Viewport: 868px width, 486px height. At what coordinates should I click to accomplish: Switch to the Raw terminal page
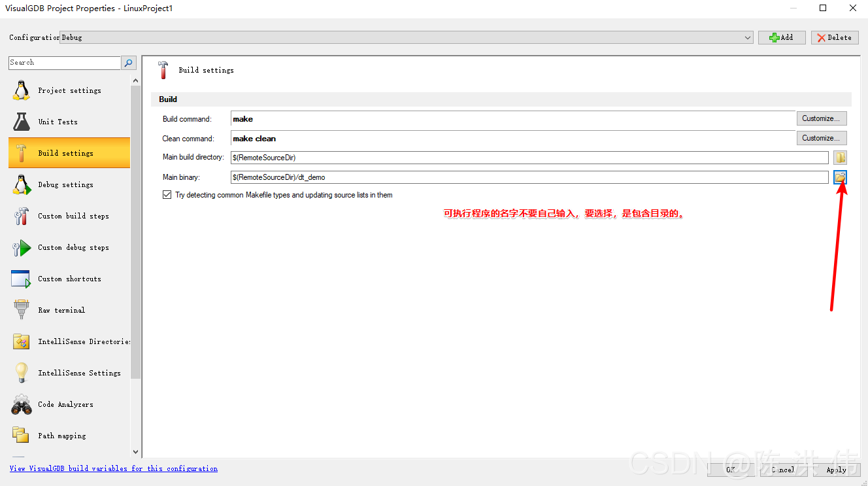point(69,310)
